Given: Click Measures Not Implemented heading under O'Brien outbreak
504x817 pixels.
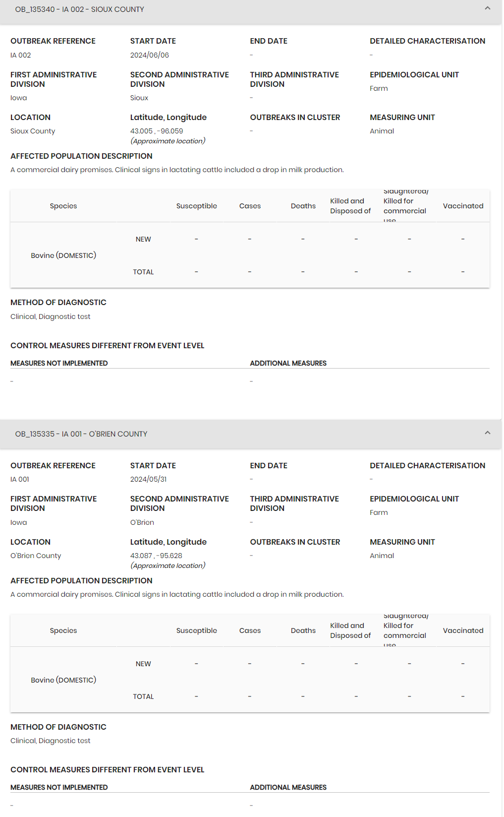Looking at the screenshot, I should tap(59, 787).
